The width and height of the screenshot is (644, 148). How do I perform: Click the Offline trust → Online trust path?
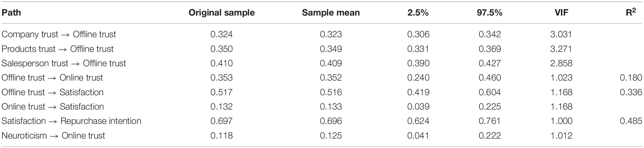click(x=52, y=78)
